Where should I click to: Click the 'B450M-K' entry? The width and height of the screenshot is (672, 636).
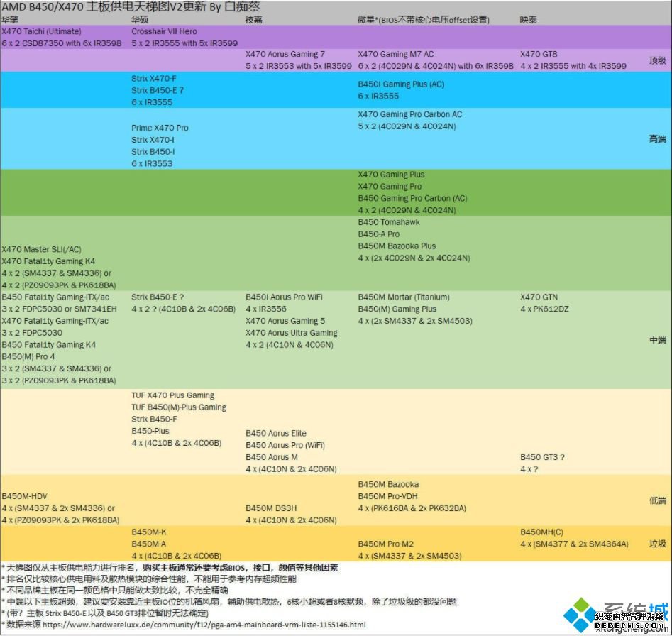pos(149,532)
